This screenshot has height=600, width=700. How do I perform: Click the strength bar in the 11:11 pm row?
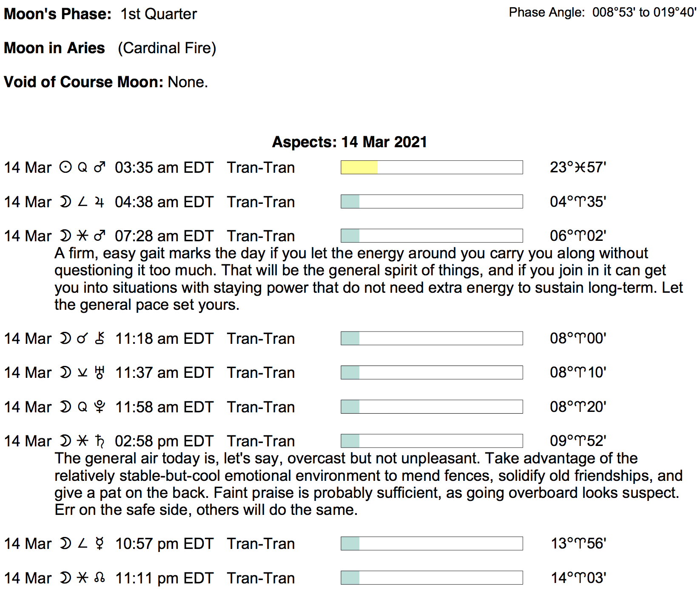click(x=431, y=577)
